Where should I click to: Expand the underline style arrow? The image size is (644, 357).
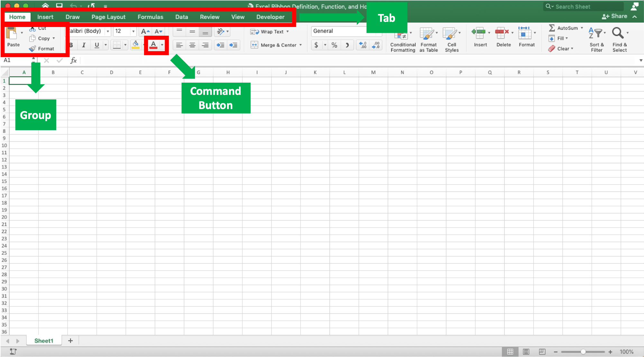(x=106, y=45)
